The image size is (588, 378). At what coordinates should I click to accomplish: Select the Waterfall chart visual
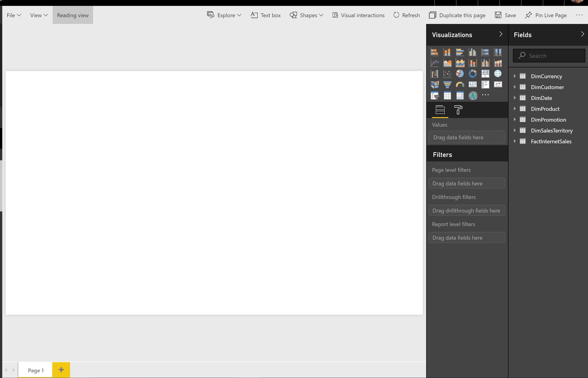tap(434, 74)
